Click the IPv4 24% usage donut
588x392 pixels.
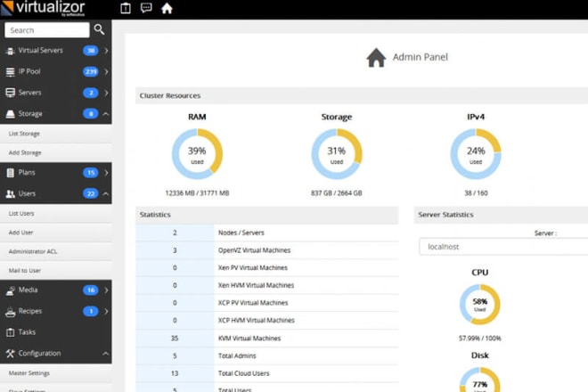(x=476, y=154)
